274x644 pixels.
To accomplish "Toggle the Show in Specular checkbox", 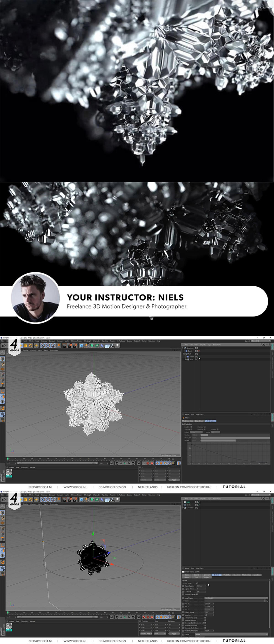I will click(205, 626).
